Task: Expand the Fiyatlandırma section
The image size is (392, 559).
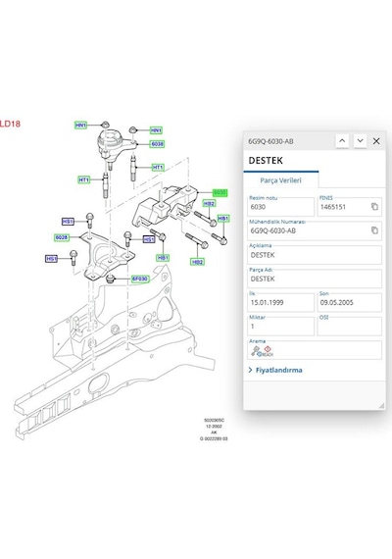Action: pyautogui.click(x=275, y=370)
